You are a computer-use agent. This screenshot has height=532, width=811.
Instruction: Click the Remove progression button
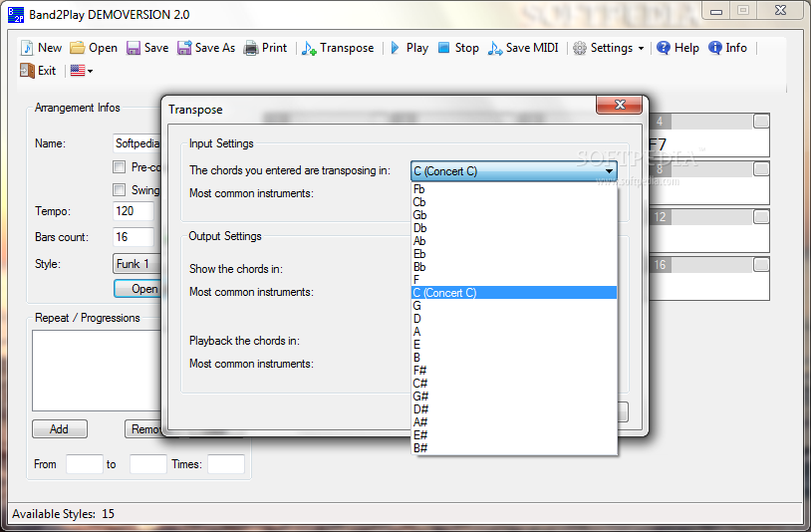[x=143, y=428]
